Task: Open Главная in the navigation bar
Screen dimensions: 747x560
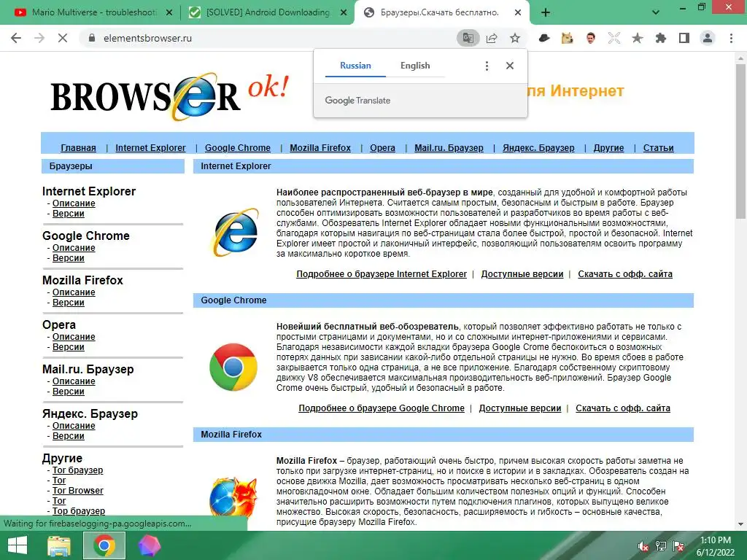Action: pyautogui.click(x=78, y=148)
